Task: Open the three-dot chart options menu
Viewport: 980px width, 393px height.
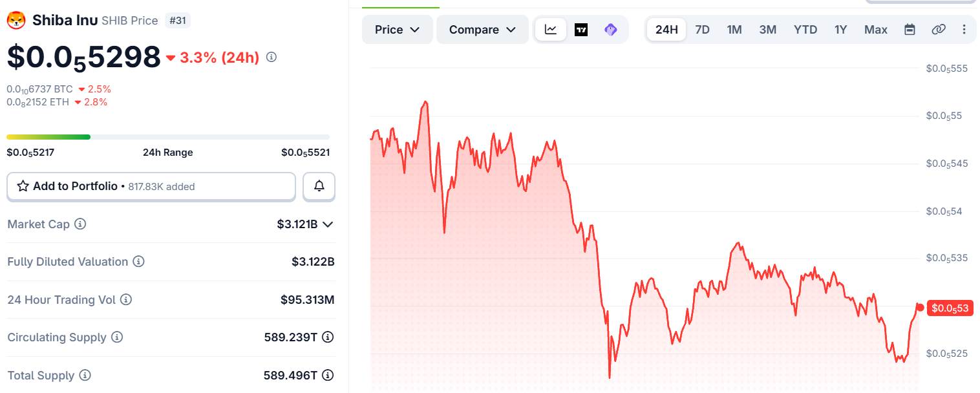Action: [x=964, y=30]
